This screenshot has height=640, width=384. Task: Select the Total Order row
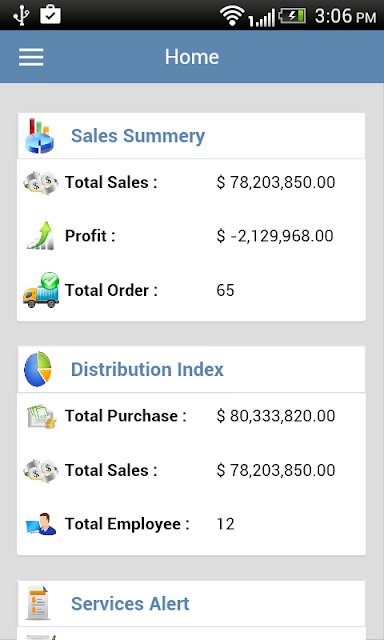(191, 290)
